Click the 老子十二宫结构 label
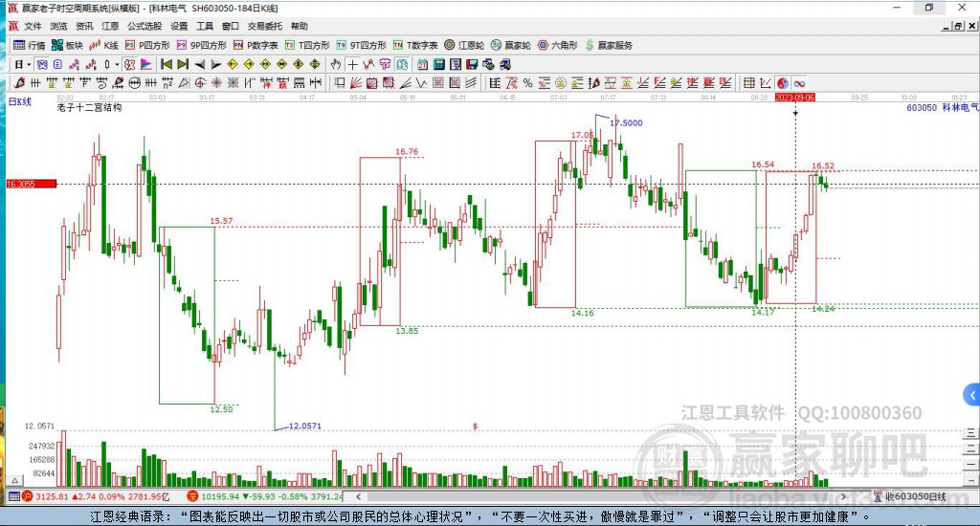This screenshot has width=980, height=526. click(x=89, y=107)
